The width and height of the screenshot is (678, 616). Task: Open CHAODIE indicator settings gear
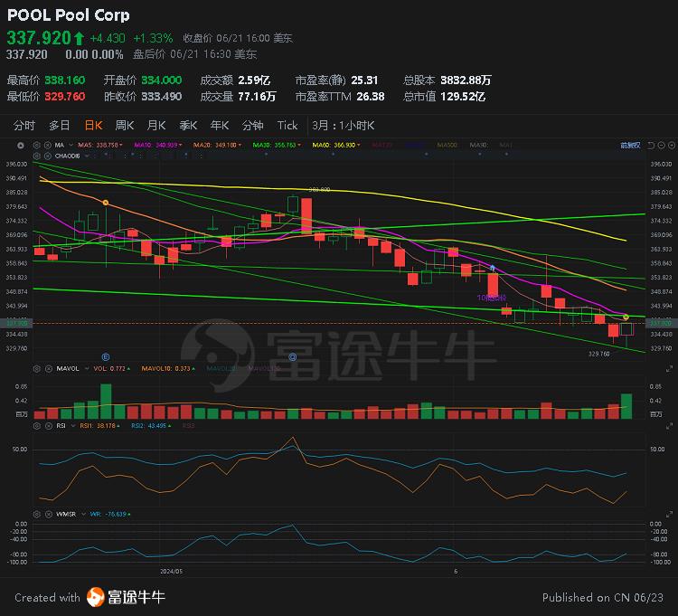click(x=37, y=156)
